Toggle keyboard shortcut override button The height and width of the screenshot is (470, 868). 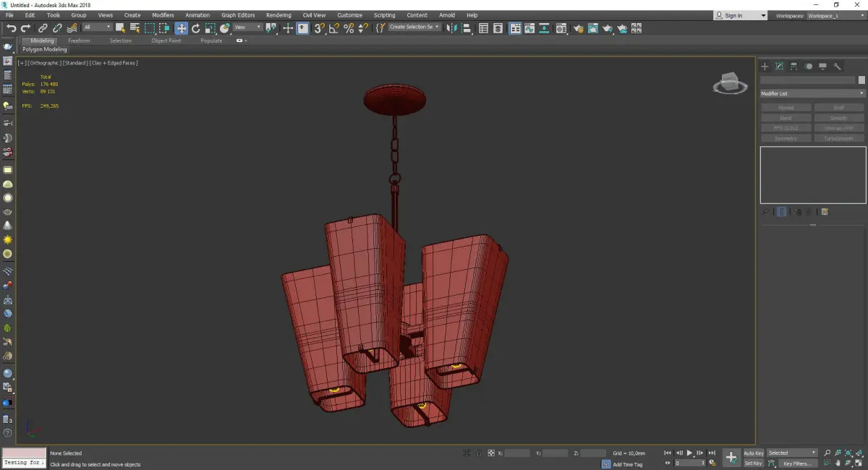point(302,28)
